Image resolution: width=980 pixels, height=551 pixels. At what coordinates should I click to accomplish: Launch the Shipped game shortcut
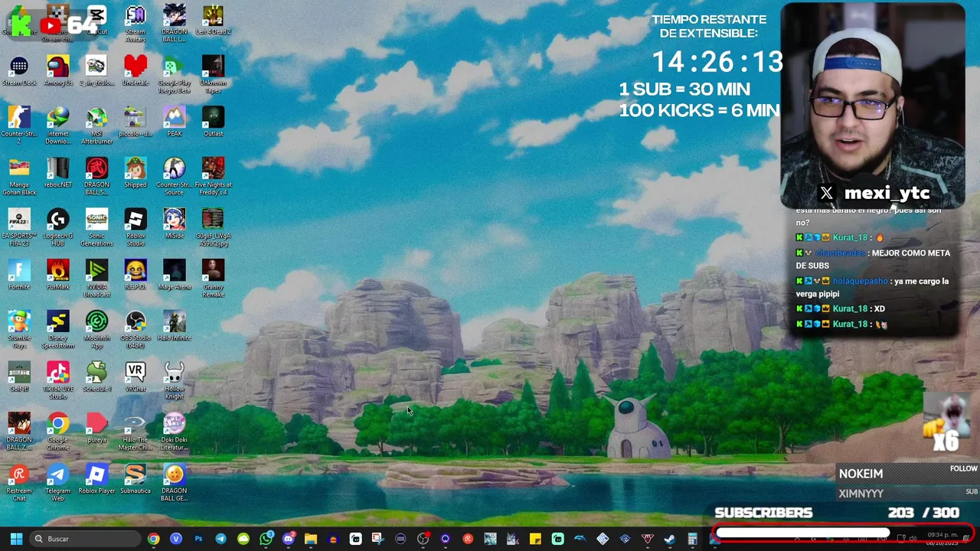136,173
